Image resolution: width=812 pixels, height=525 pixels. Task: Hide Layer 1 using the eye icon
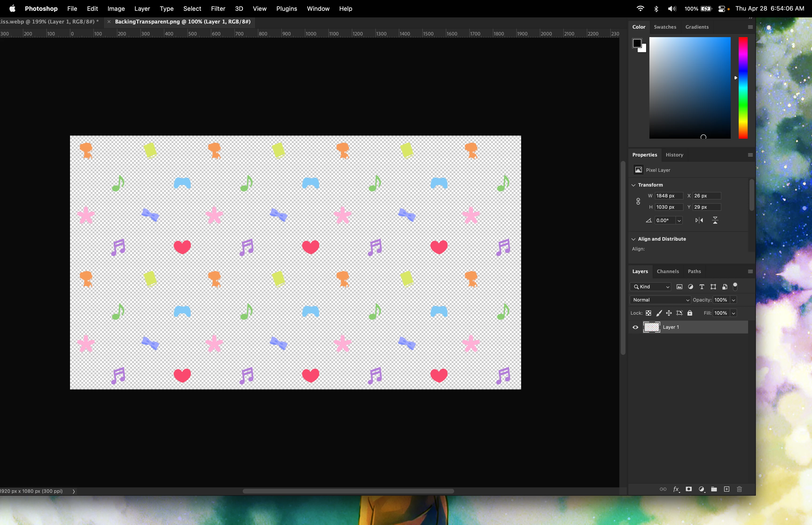(x=636, y=327)
